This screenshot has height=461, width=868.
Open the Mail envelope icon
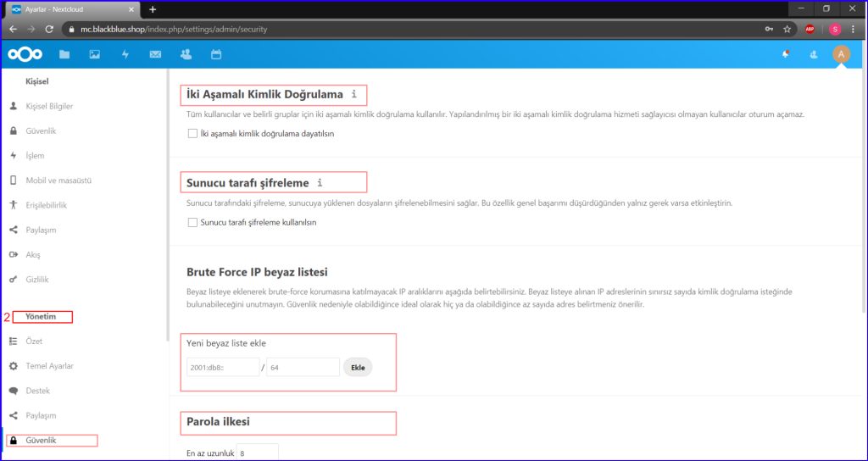[156, 54]
